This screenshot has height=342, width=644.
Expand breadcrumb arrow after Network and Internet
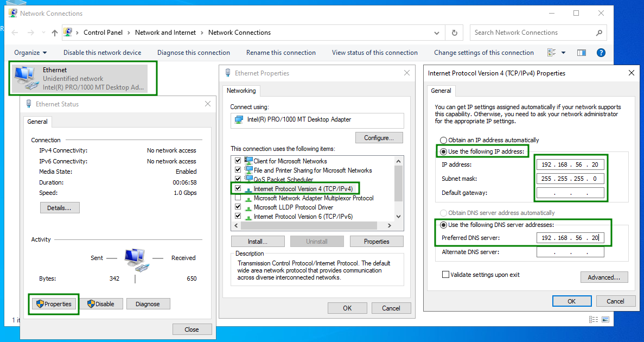(x=202, y=33)
